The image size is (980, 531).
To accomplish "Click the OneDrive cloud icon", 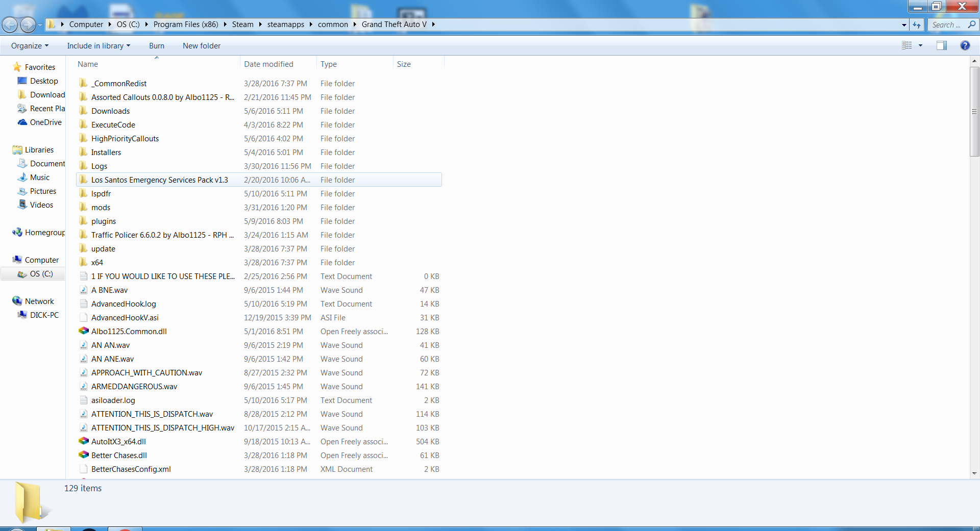I will click(22, 122).
